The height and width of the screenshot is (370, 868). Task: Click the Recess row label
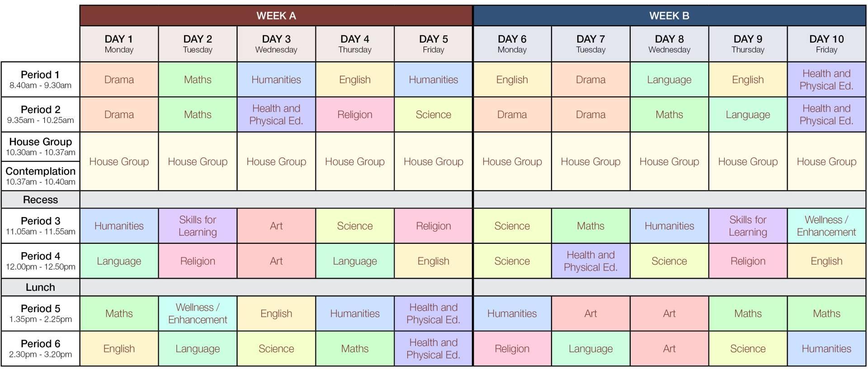pos(40,199)
